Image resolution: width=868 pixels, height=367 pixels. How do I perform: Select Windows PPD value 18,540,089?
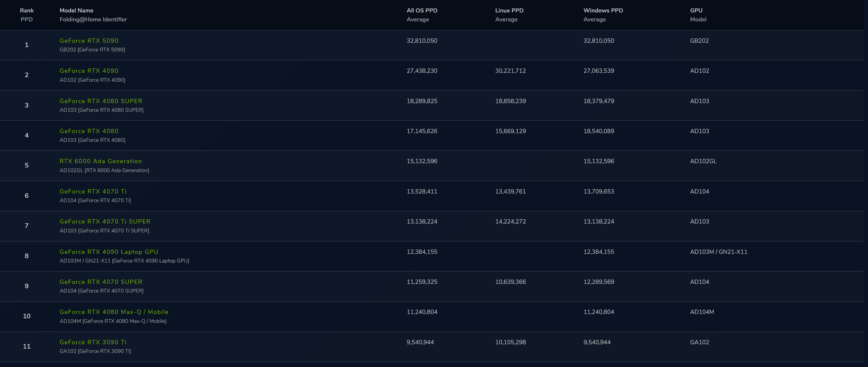coord(598,131)
